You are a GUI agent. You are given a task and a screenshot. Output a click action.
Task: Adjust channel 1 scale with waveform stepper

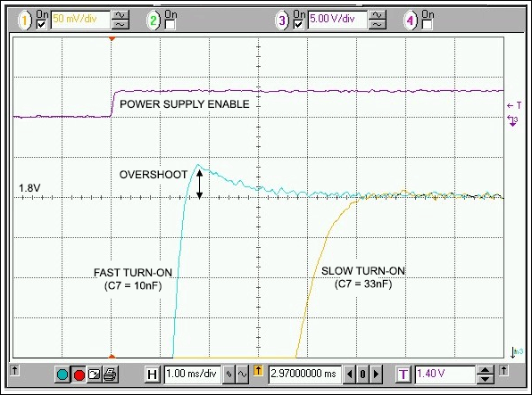click(121, 20)
